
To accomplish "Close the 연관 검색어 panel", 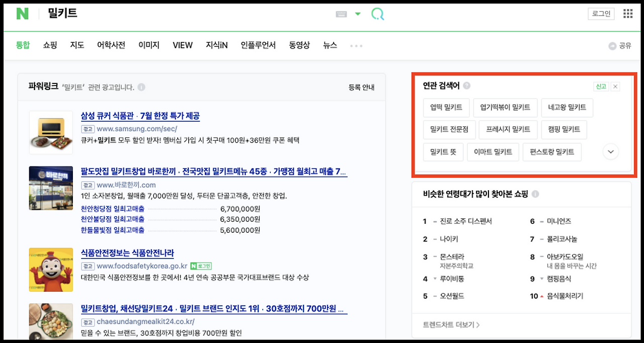I will [615, 86].
